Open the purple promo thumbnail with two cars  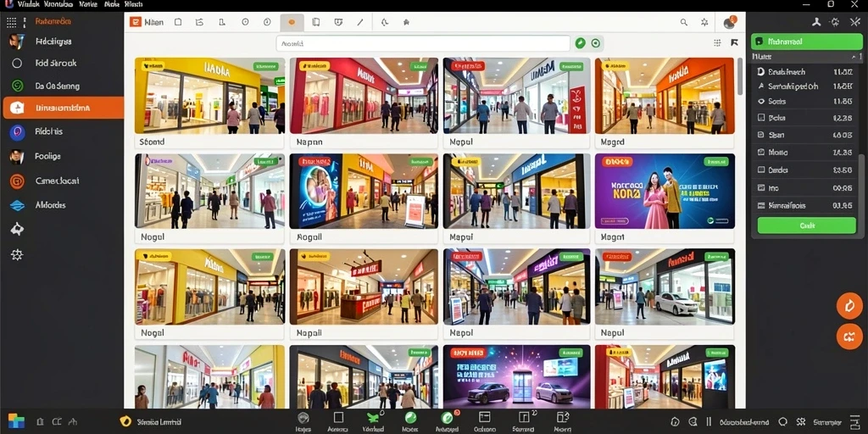(516, 376)
